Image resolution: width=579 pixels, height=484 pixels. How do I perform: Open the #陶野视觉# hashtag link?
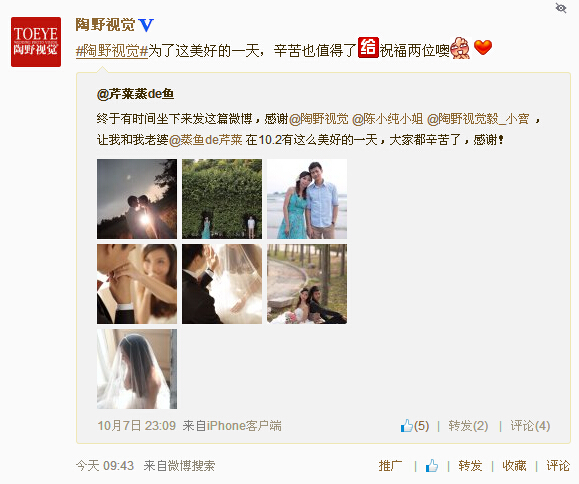click(112, 51)
